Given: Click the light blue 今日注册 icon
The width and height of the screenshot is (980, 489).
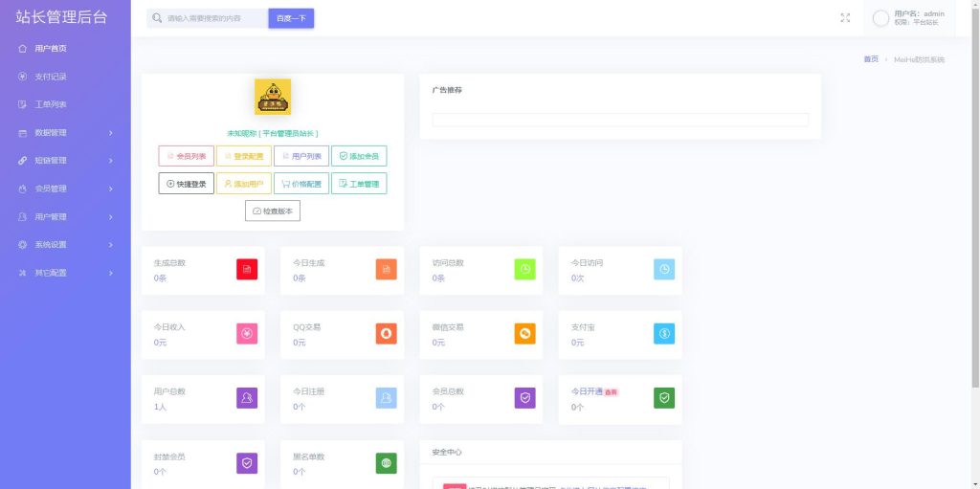Looking at the screenshot, I should [x=387, y=398].
